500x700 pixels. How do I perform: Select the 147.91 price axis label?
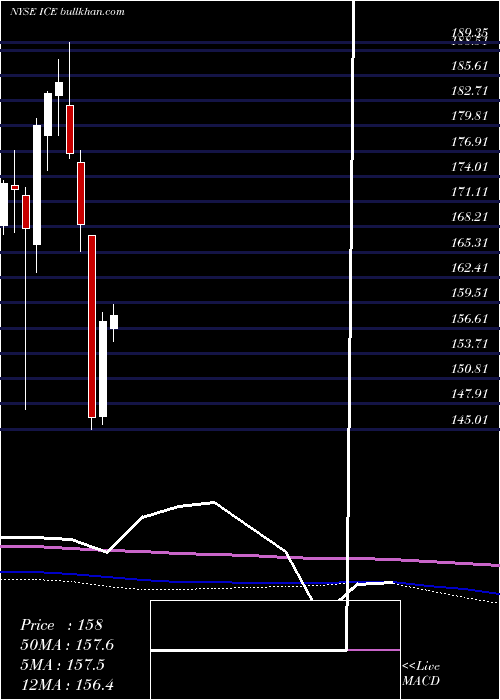coord(469,394)
